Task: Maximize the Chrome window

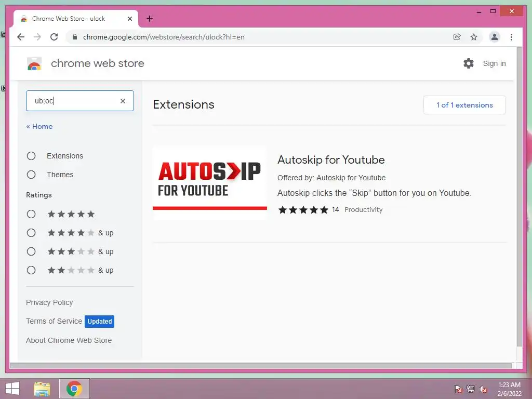Action: click(493, 11)
